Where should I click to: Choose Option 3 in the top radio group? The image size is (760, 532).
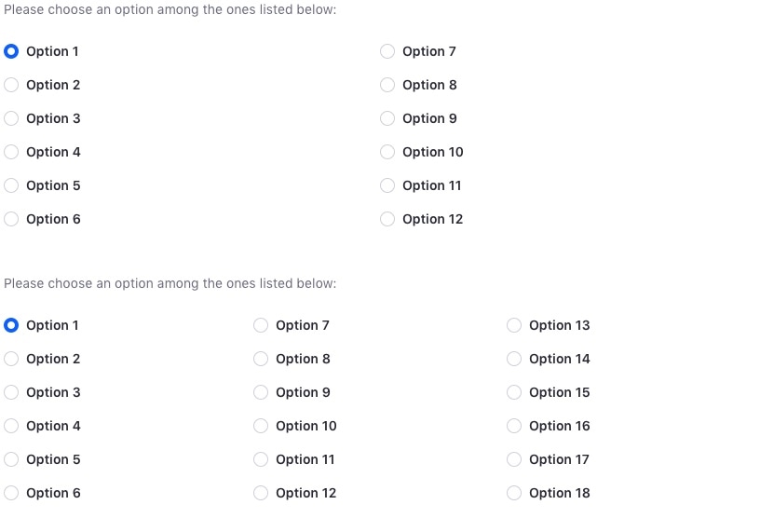(11, 118)
